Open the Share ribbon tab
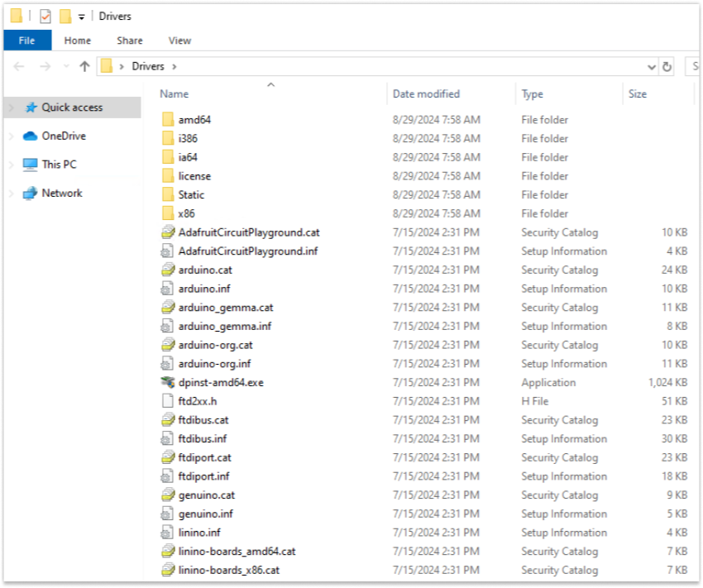This screenshot has height=588, width=703. pos(130,41)
